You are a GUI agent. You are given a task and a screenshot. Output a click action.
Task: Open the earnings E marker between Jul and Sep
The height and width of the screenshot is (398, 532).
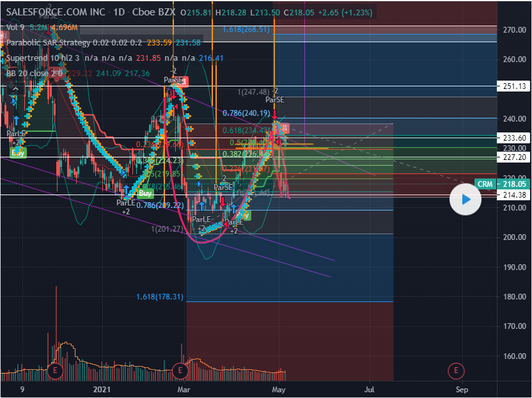click(x=456, y=370)
